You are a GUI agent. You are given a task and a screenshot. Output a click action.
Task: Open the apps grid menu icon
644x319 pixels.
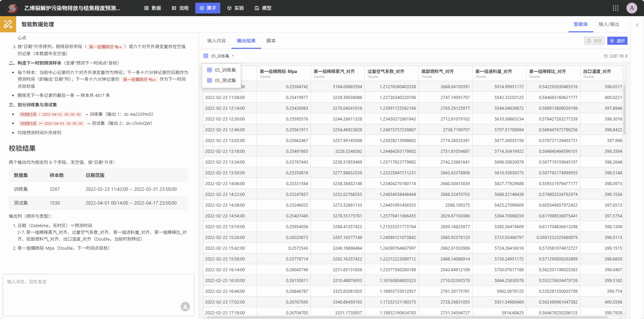(x=616, y=8)
